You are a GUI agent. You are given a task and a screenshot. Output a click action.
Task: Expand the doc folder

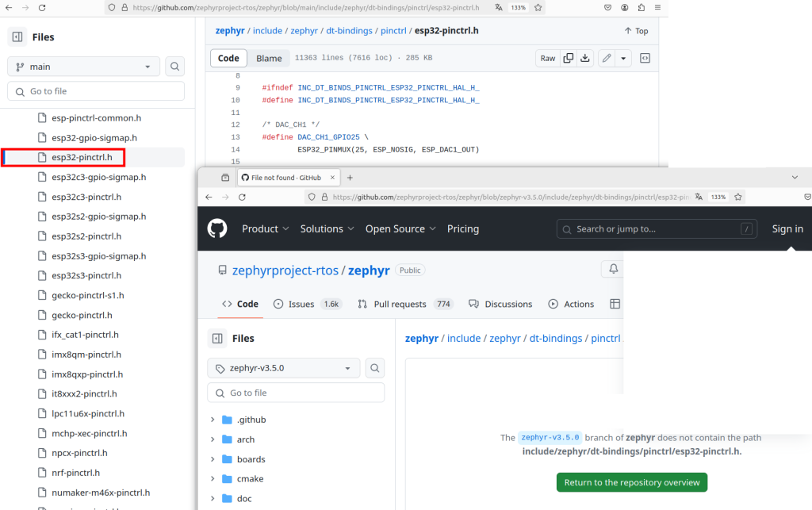pyautogui.click(x=213, y=499)
